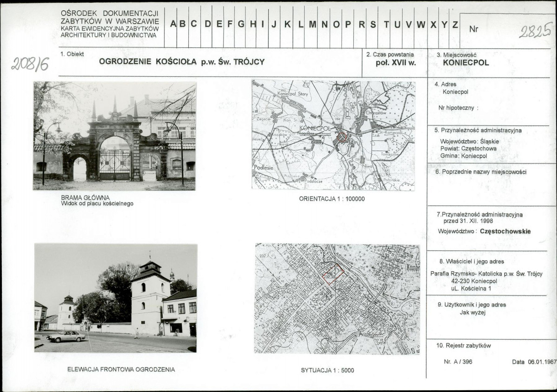
Task: Click the label 'Nr hipoteczny :'
Action: (458, 108)
